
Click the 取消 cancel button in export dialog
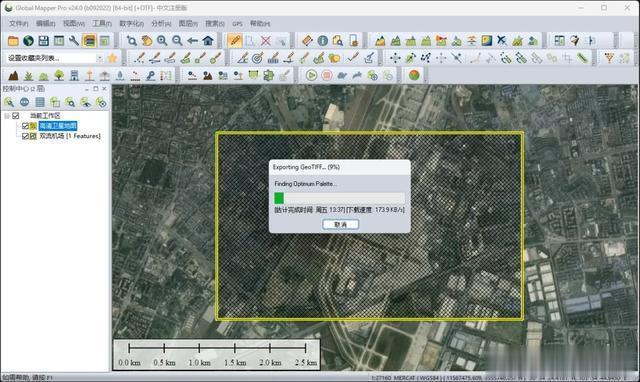[340, 224]
